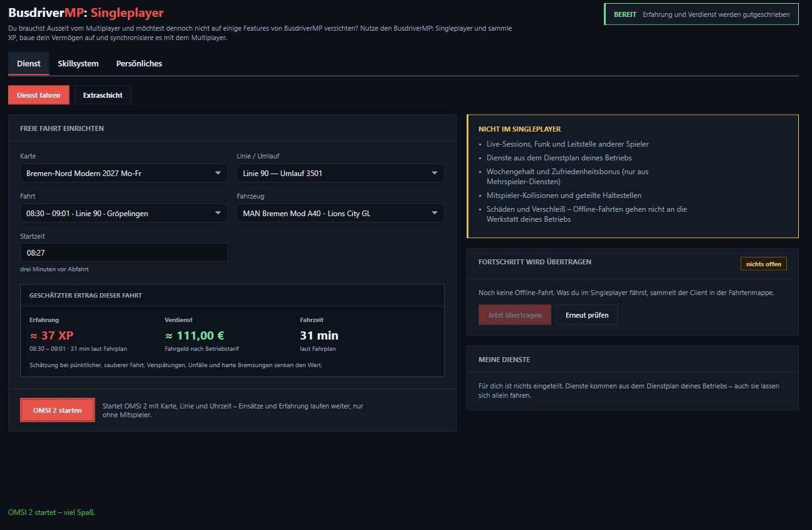Image resolution: width=812 pixels, height=530 pixels.
Task: Click the "Schäden und Verschleiß" bullet
Action: (x=587, y=214)
